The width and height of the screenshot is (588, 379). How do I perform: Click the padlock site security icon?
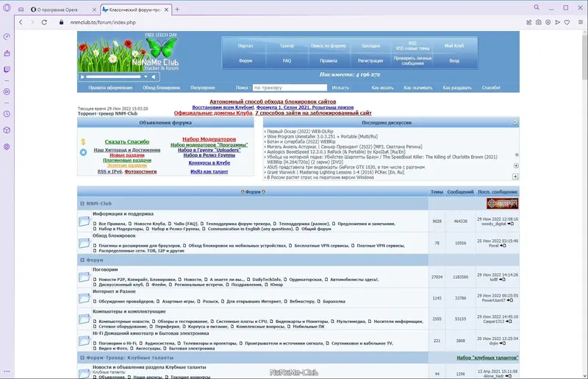click(x=61, y=22)
